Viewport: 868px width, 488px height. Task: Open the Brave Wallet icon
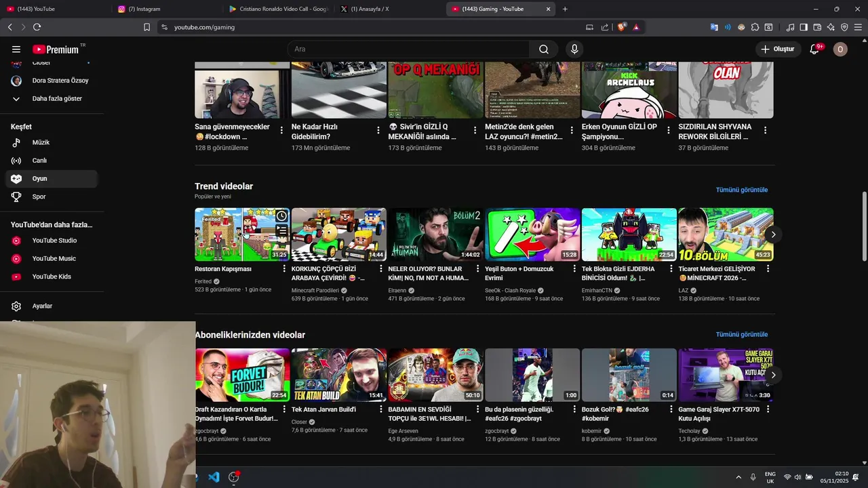pos(817,27)
